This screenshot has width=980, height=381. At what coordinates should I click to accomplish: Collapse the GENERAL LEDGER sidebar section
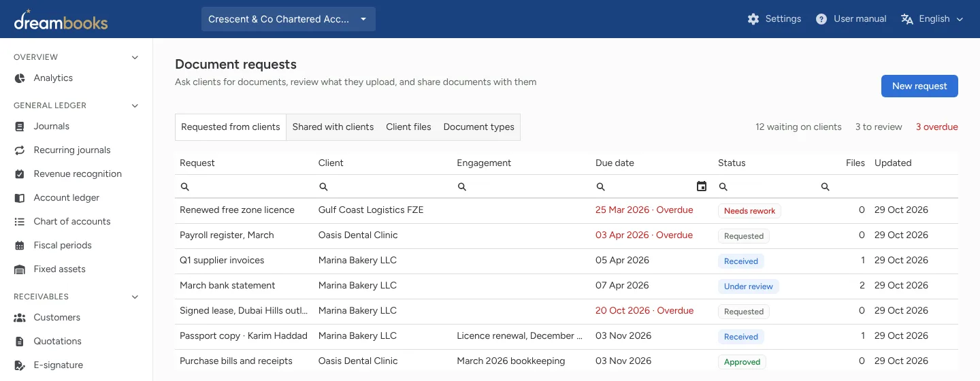coord(135,105)
